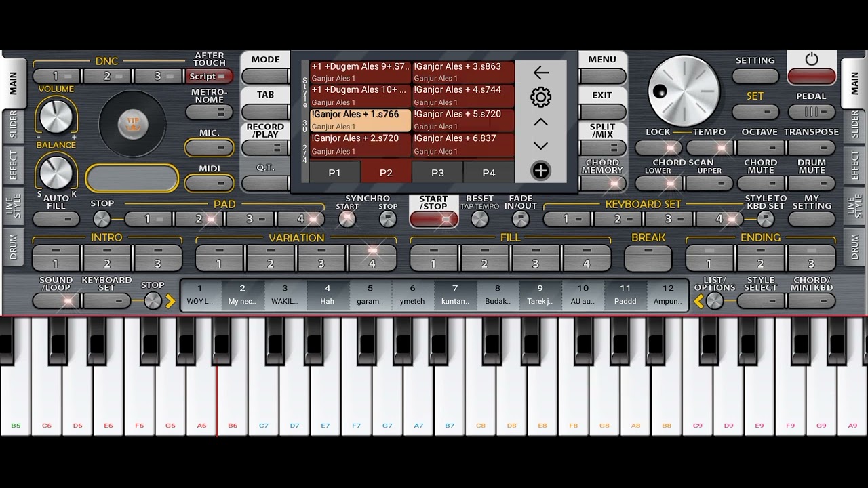Tap STYLE TO KBD SET round button

point(766,219)
